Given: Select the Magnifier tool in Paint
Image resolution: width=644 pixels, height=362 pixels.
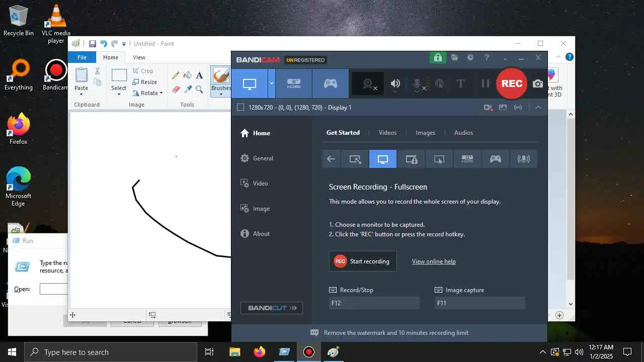Looking at the screenshot, I should [x=200, y=89].
